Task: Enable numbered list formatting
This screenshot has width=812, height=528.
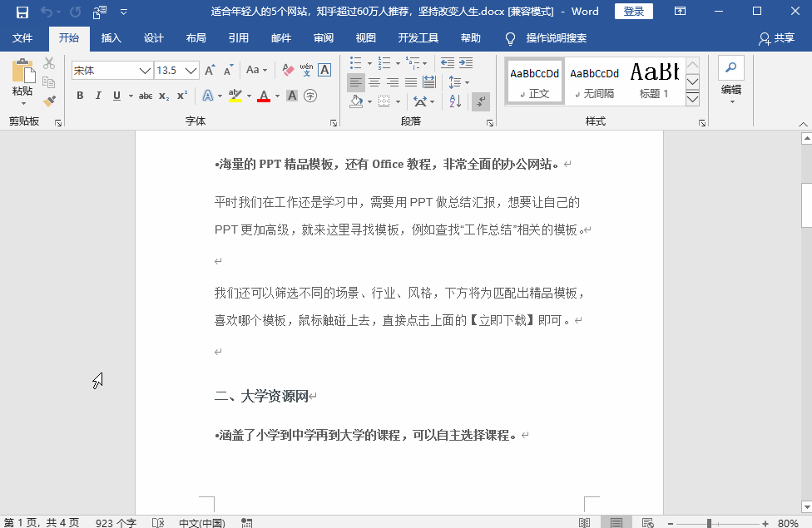Action: [x=384, y=62]
